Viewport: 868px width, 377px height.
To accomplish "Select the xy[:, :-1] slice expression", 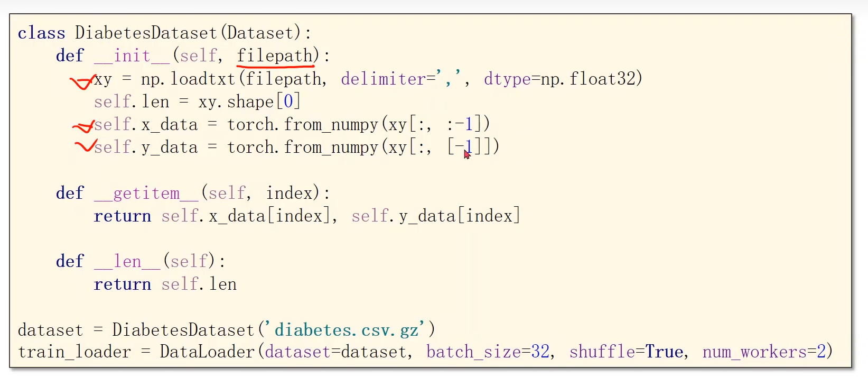I will click(435, 125).
